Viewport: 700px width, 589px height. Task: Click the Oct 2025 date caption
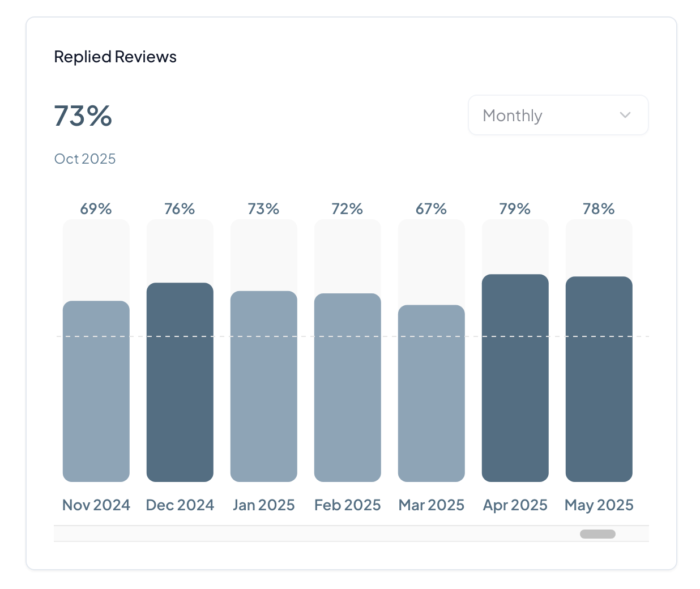pos(85,159)
